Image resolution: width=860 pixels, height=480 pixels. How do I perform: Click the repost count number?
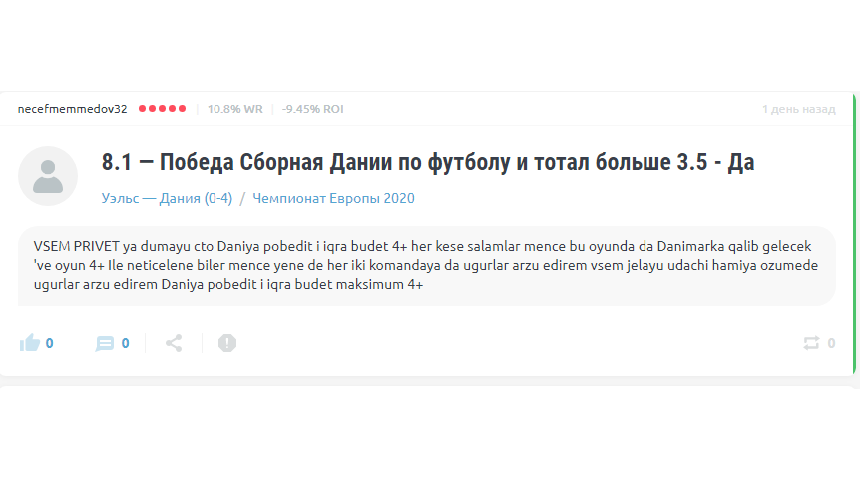pos(831,343)
